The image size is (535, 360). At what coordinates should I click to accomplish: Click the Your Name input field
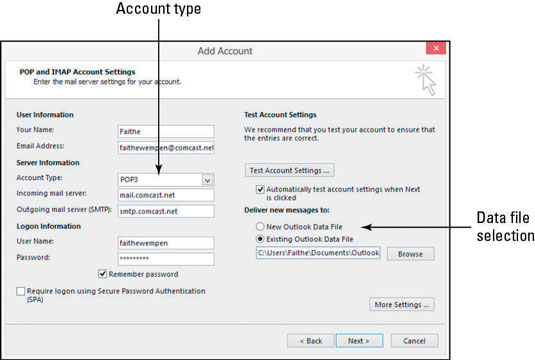click(x=166, y=131)
